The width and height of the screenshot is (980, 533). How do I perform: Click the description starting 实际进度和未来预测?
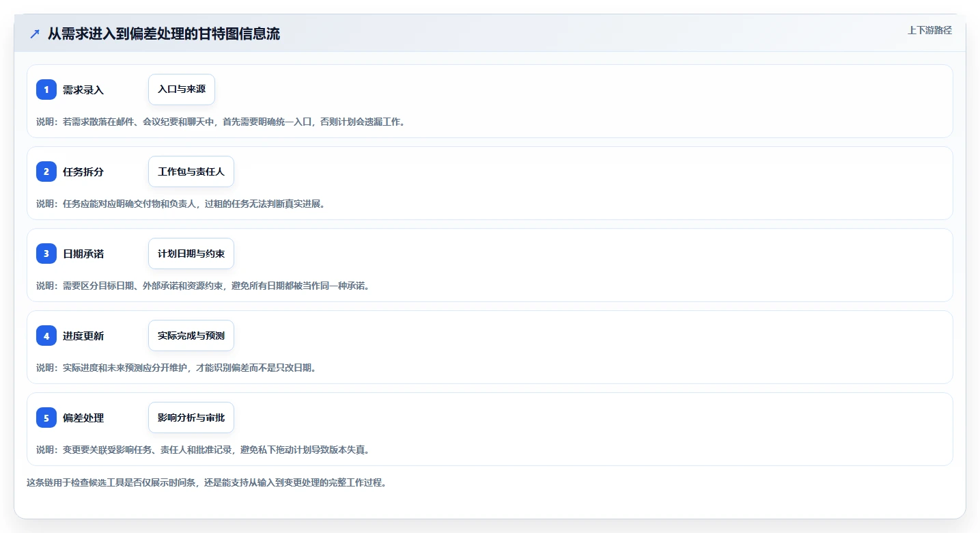coord(176,368)
